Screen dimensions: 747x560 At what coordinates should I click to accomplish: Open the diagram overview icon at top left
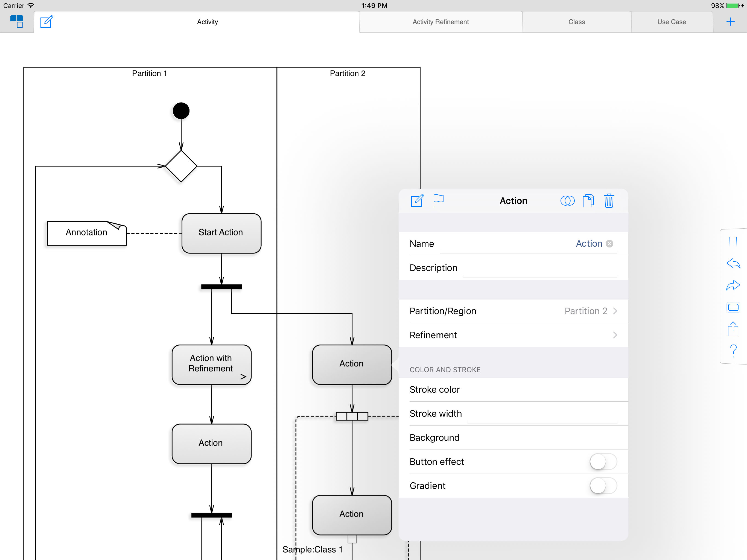click(17, 21)
